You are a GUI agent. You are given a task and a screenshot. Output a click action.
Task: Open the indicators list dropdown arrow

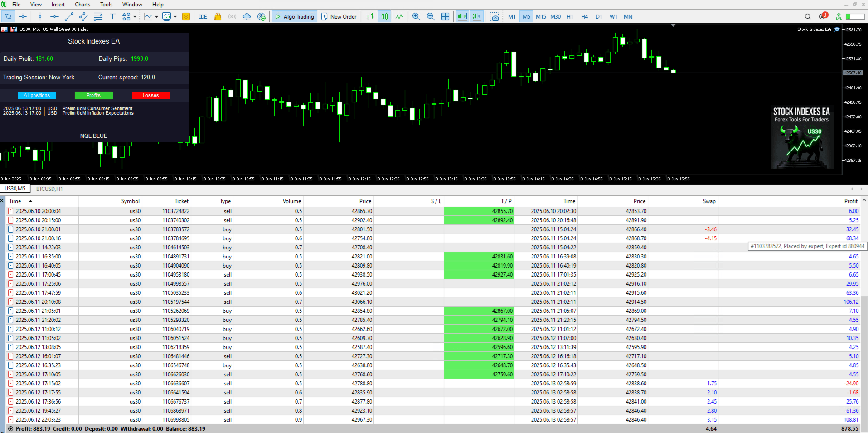point(156,17)
